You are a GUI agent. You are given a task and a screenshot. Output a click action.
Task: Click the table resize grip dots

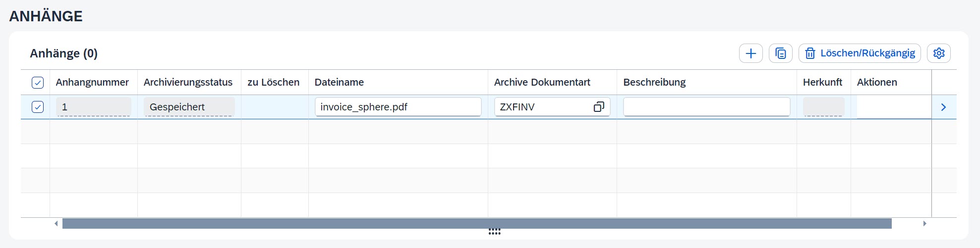tap(494, 232)
